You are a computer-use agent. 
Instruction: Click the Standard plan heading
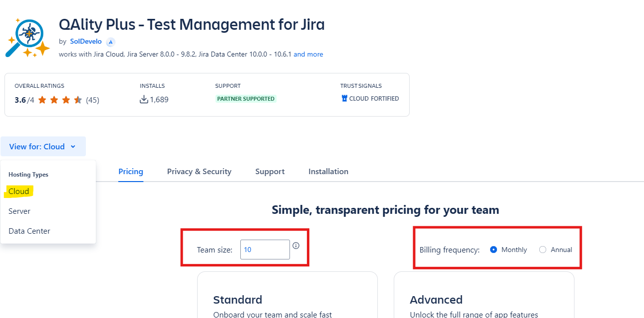pos(237,300)
